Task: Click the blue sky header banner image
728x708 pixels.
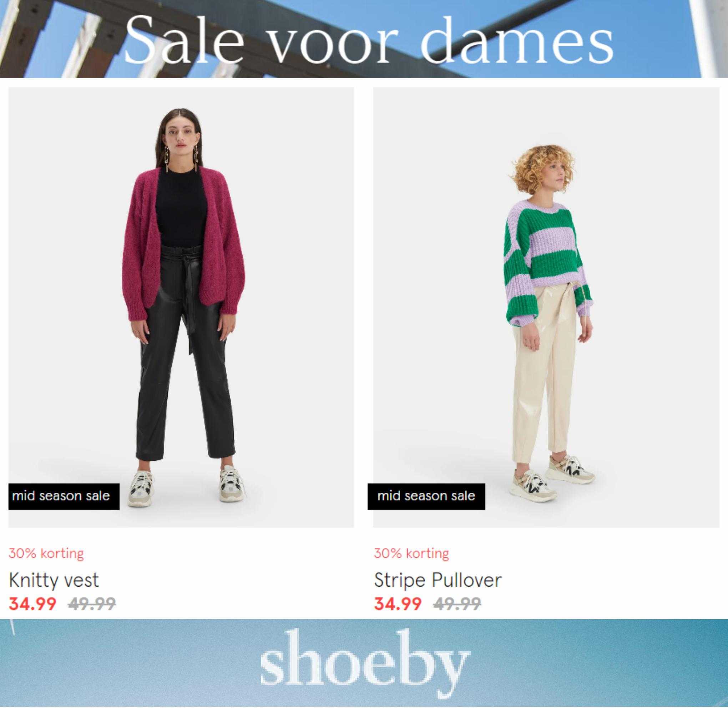Action: [364, 39]
